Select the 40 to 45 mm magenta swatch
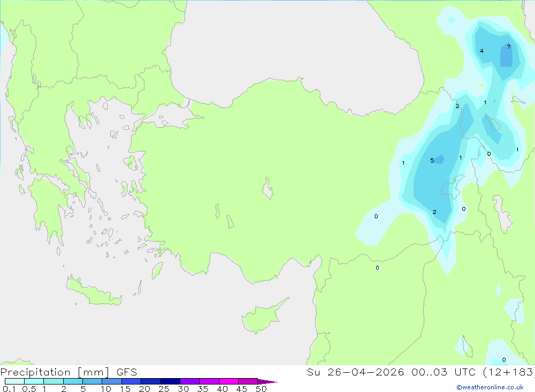The width and height of the screenshot is (535, 392). pos(228,381)
